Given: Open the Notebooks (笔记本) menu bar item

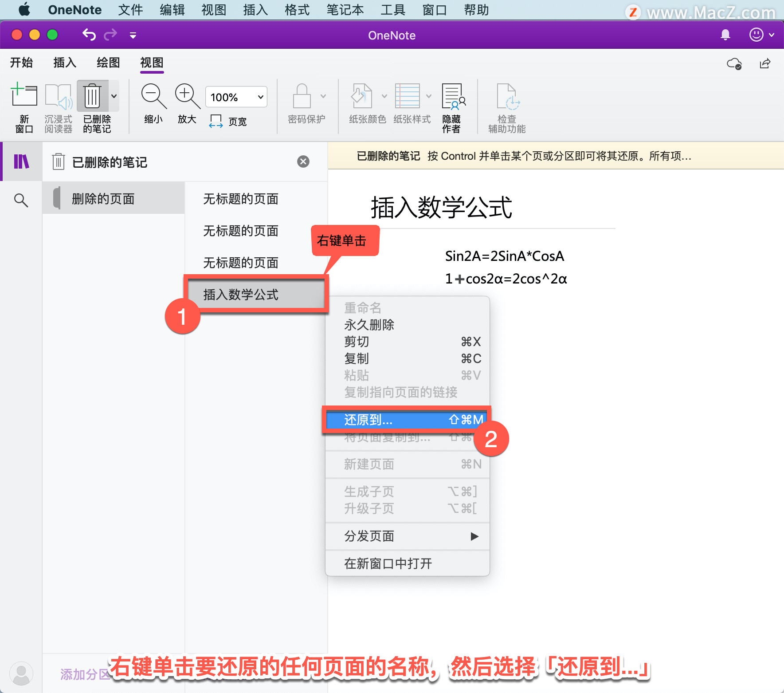Looking at the screenshot, I should click(345, 10).
